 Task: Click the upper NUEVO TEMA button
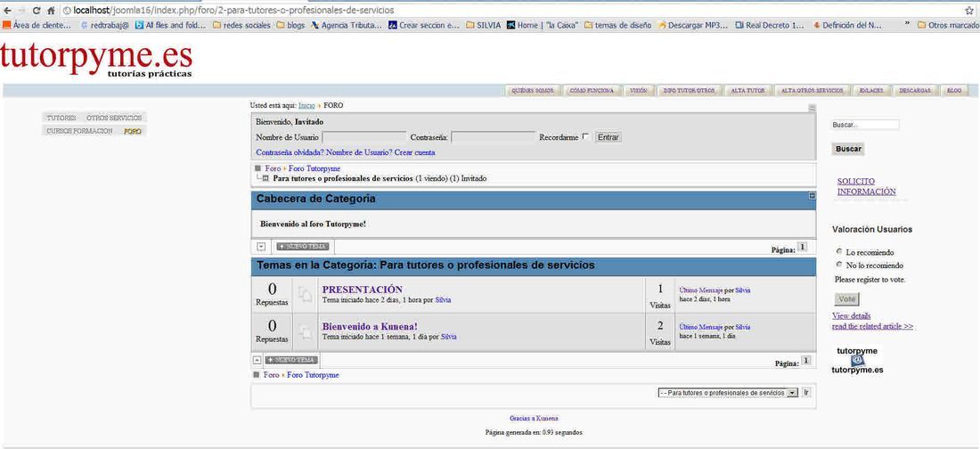coord(303,247)
